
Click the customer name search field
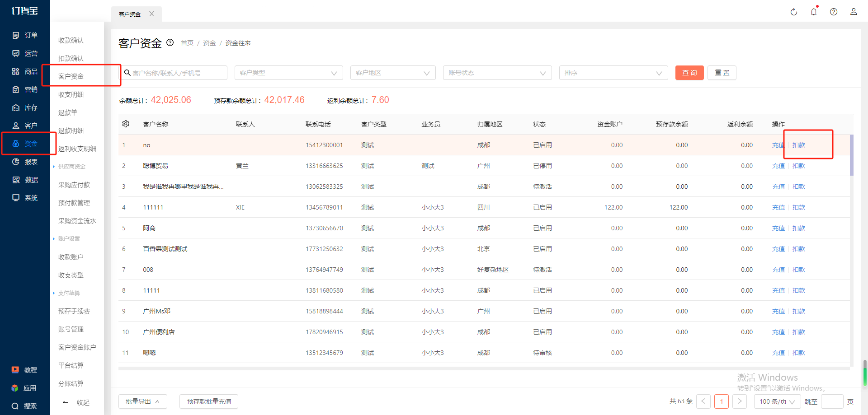[174, 73]
